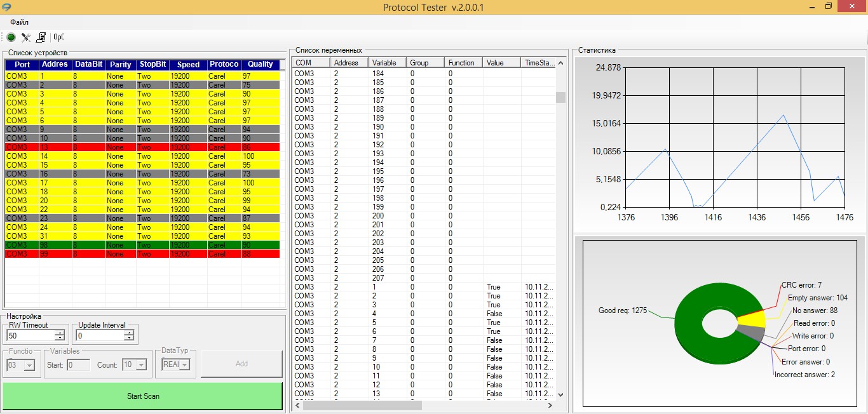Click the RW Timeout input field
Image resolution: width=868 pixels, height=414 pixels.
pos(31,335)
